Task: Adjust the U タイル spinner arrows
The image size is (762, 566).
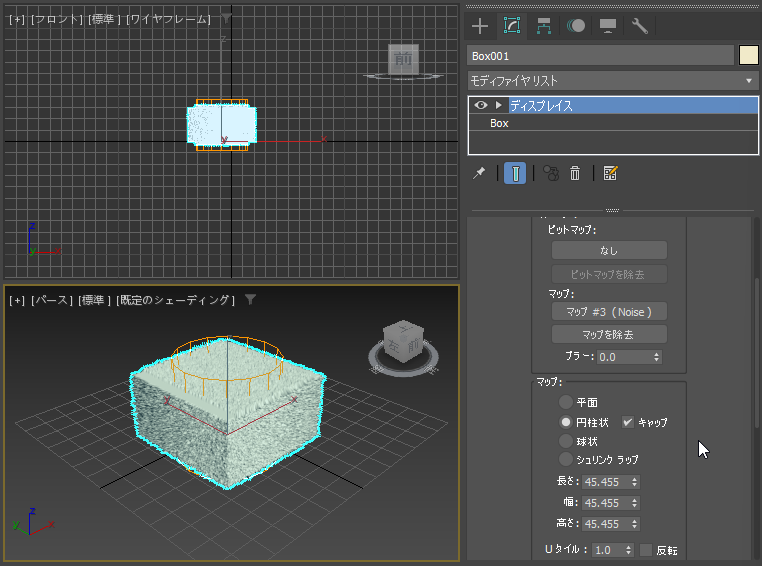Action: click(x=629, y=550)
